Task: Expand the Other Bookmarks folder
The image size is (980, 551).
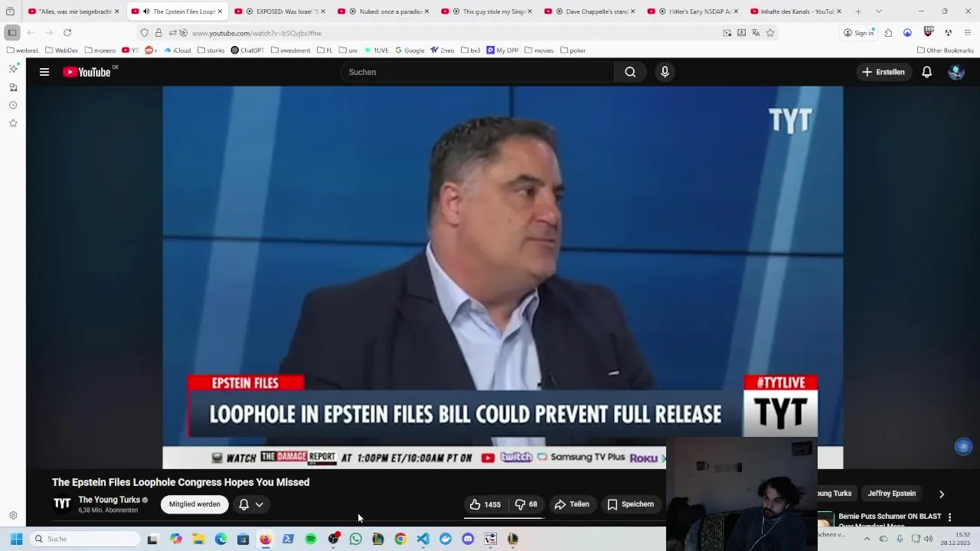Action: tap(945, 51)
